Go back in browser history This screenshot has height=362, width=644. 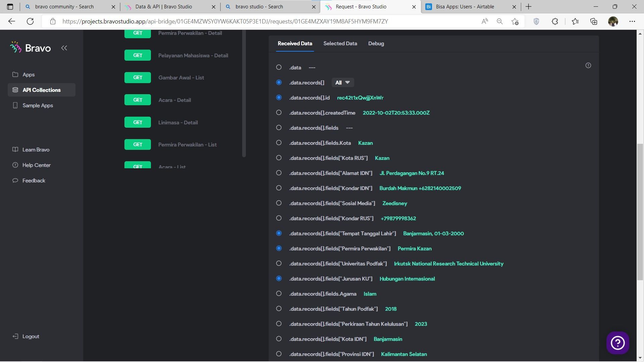(12, 21)
